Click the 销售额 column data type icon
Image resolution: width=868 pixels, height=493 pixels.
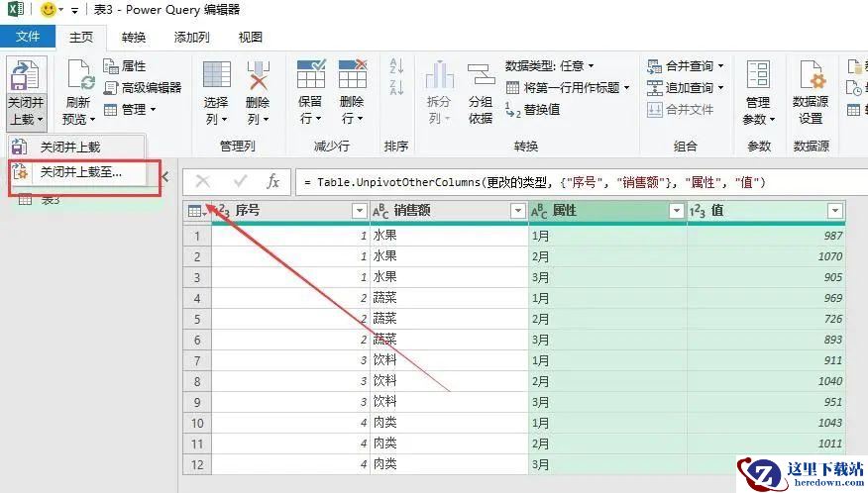click(380, 211)
